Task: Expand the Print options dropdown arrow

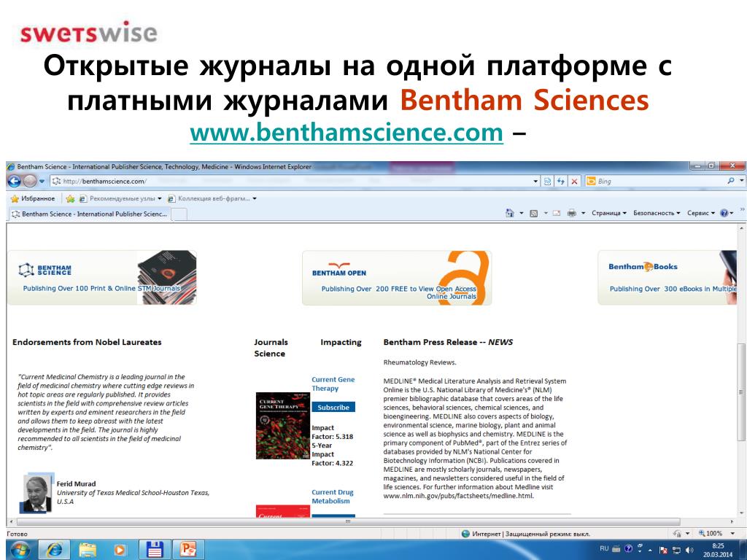Action: coord(583,214)
